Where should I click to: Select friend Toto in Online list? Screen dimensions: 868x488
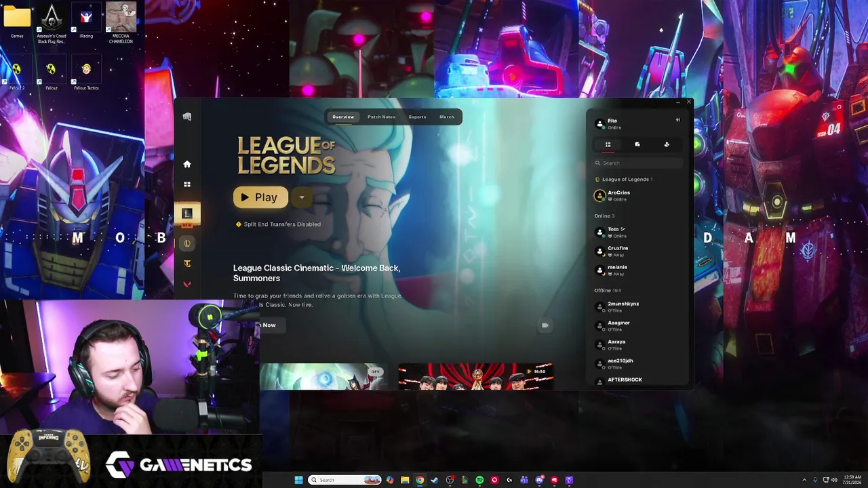(x=637, y=232)
